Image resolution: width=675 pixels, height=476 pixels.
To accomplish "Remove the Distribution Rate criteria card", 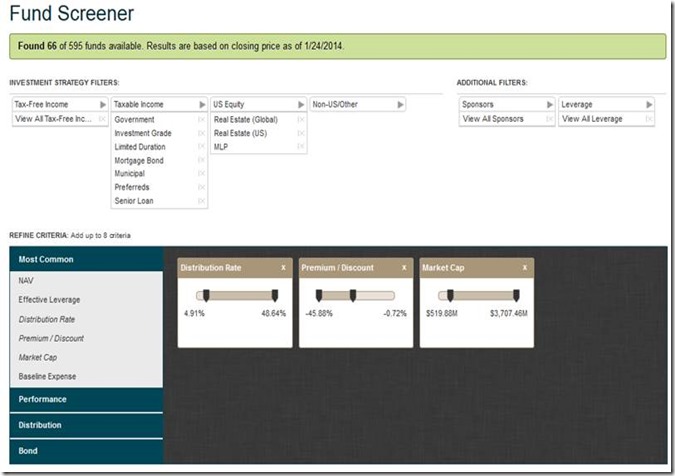I will pos(283,268).
